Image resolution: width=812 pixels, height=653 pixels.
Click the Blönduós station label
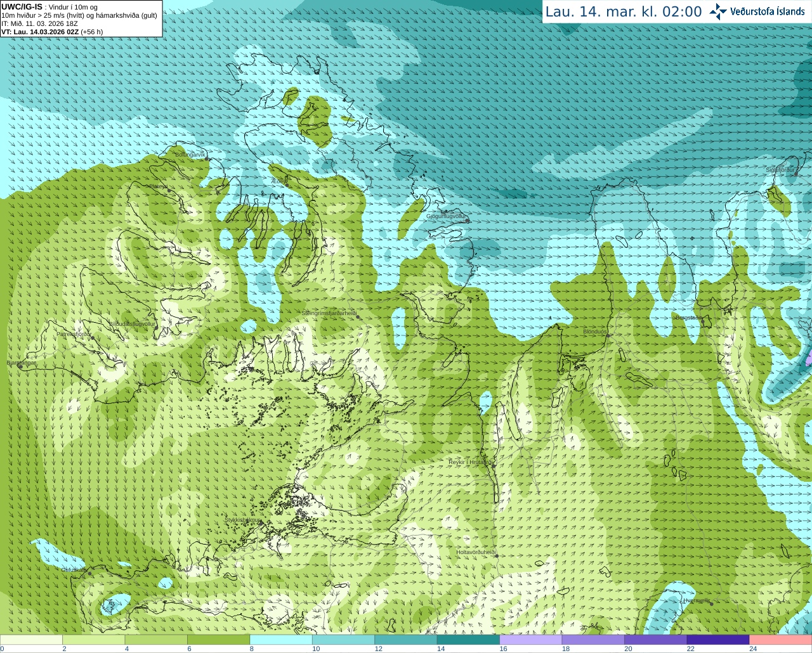(x=595, y=332)
